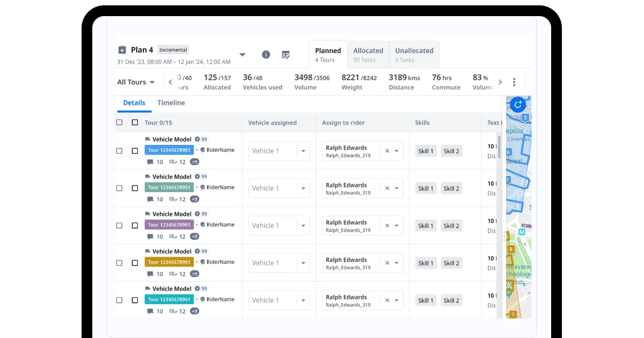Tick the dark-outlined header checkbox beside Tour 0/15

coord(135,122)
